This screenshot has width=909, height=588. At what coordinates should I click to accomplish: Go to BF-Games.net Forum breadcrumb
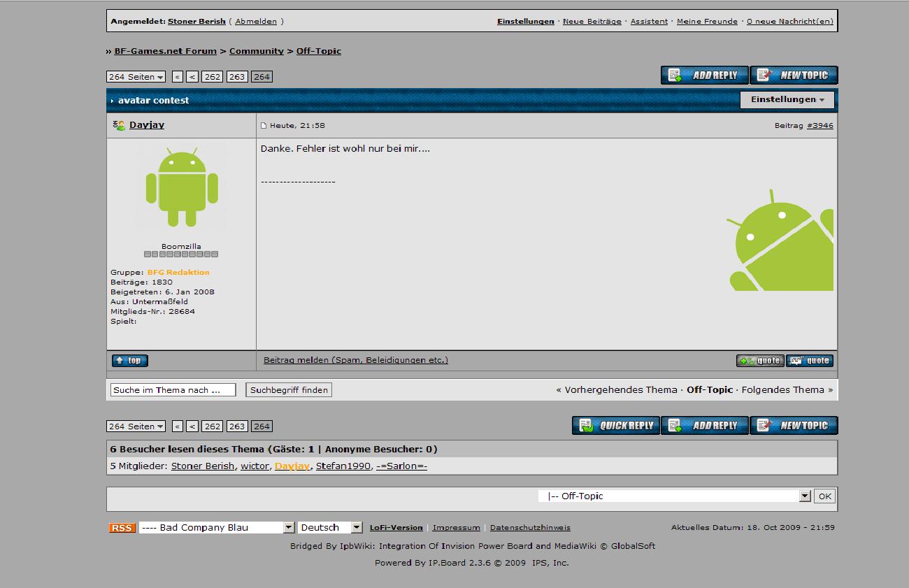tap(165, 51)
